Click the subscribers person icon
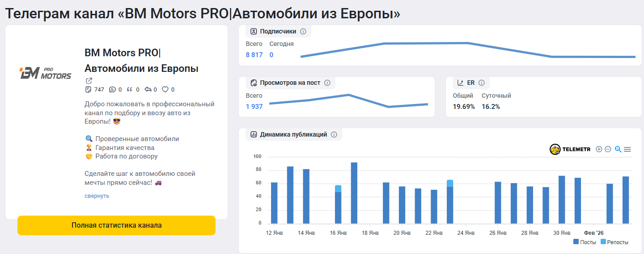Image resolution: width=644 pixels, height=254 pixels. click(x=254, y=31)
